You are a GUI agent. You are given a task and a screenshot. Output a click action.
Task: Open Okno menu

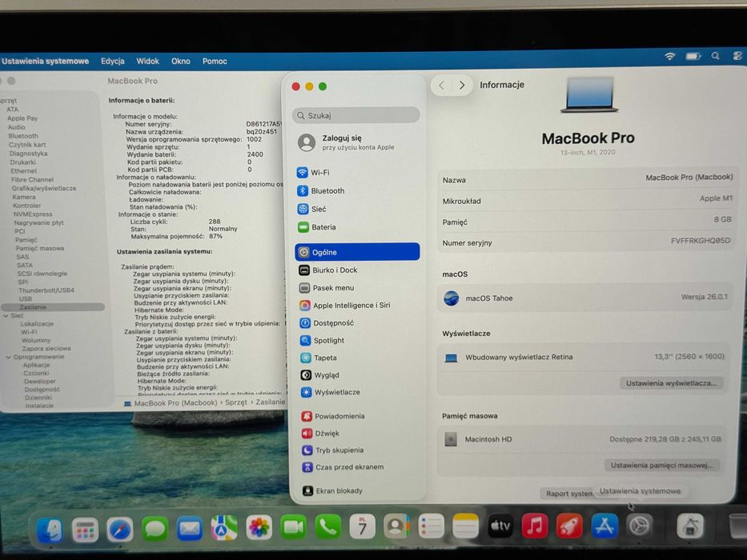pyautogui.click(x=181, y=61)
